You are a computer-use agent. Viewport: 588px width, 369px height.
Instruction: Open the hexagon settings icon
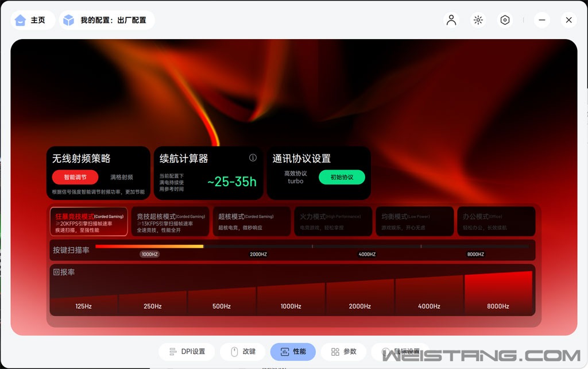pyautogui.click(x=505, y=20)
